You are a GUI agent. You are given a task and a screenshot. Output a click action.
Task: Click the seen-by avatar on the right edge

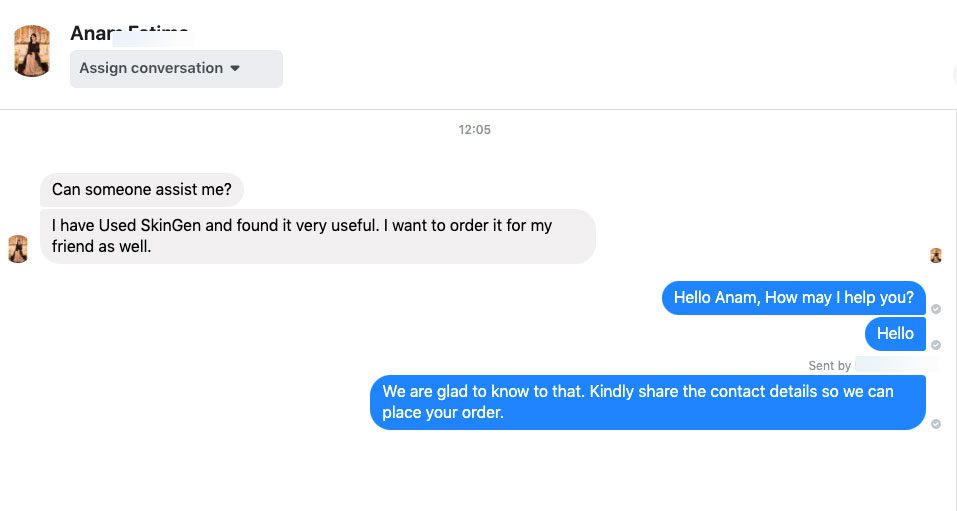pyautogui.click(x=936, y=256)
